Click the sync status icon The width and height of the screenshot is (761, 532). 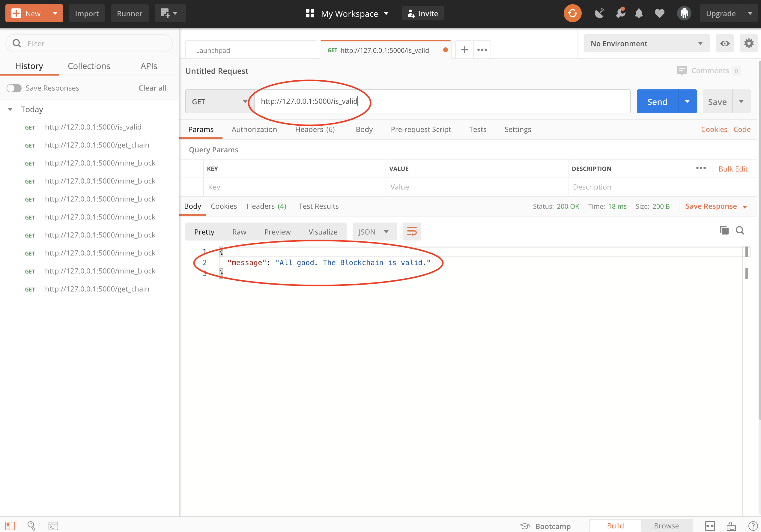[572, 13]
